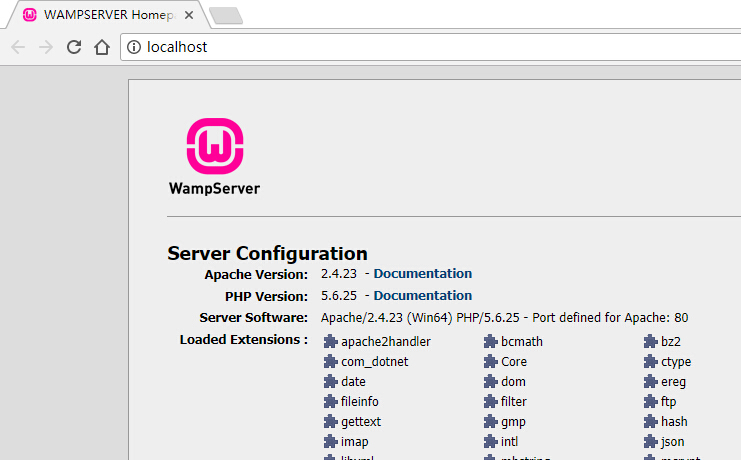Click the Server Configuration heading
This screenshot has height=460, width=741.
[267, 254]
